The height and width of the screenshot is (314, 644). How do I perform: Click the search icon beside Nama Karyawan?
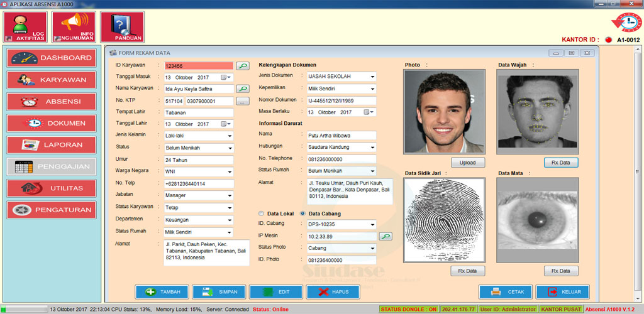click(x=242, y=89)
